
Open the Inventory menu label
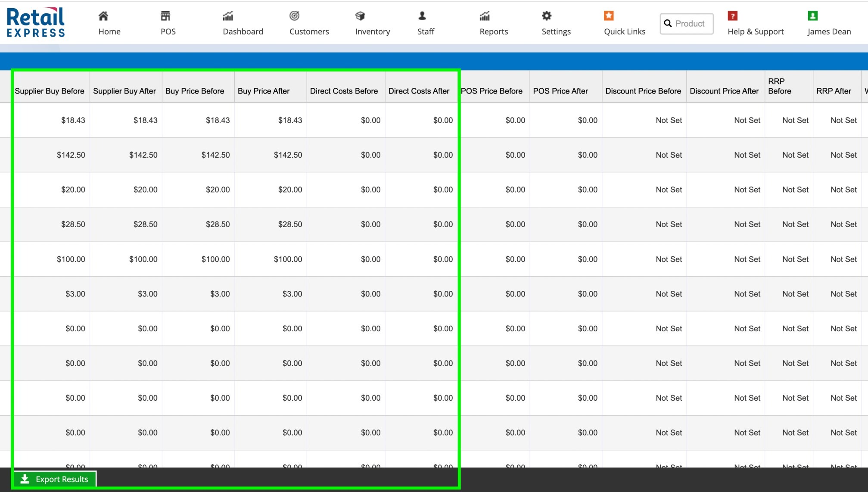point(372,31)
